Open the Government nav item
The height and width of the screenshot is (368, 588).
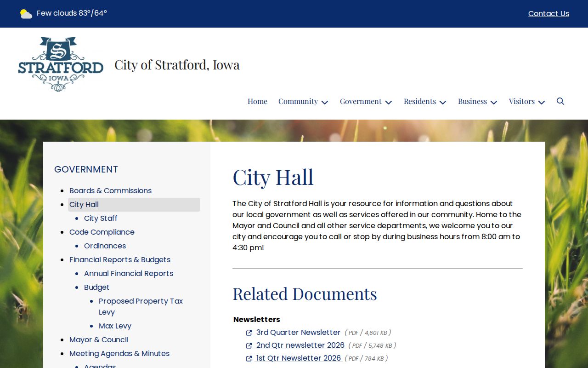click(361, 101)
